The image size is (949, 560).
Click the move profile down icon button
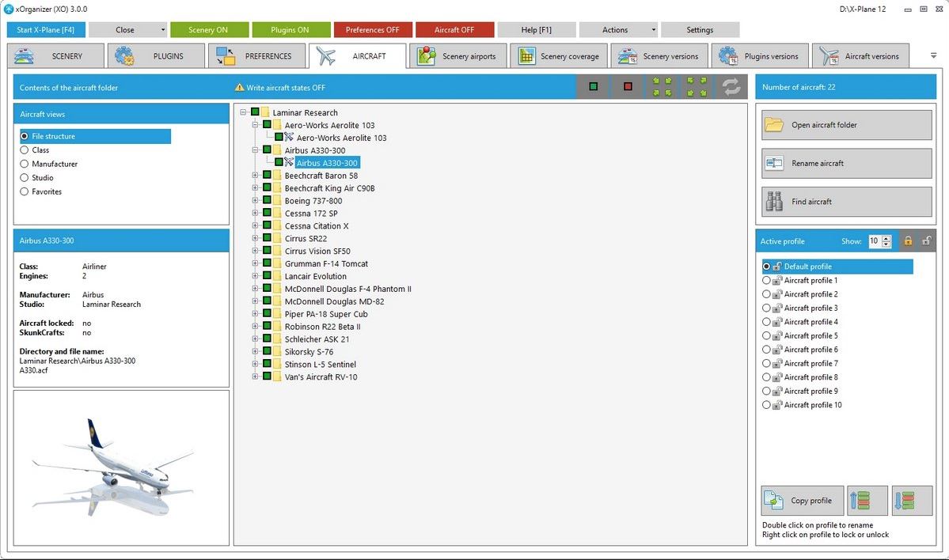[912, 500]
